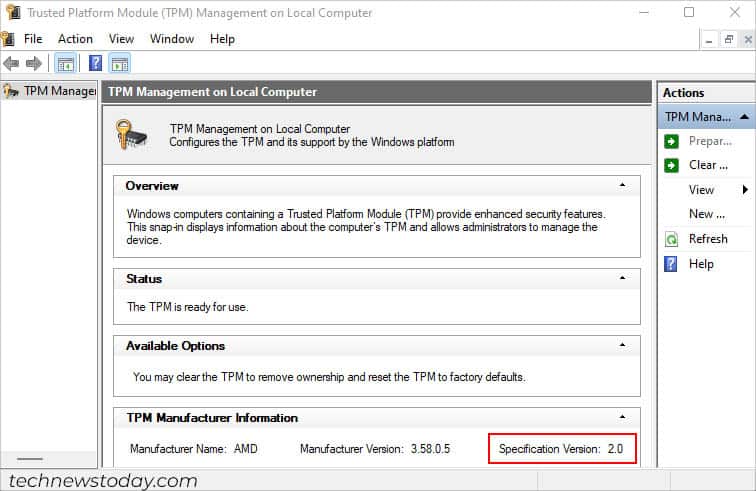Click 'Specification Version: 2.0' text
This screenshot has height=491, width=756.
click(x=561, y=449)
